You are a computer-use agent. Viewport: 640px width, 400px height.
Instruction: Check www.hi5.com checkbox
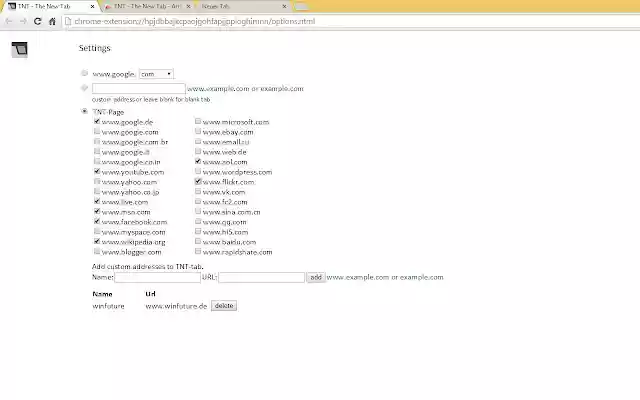(198, 231)
